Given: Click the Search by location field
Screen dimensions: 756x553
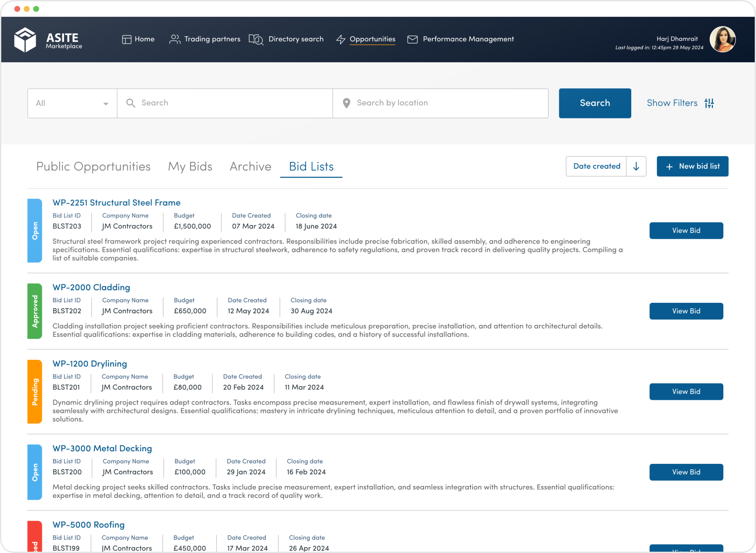Looking at the screenshot, I should coord(440,103).
